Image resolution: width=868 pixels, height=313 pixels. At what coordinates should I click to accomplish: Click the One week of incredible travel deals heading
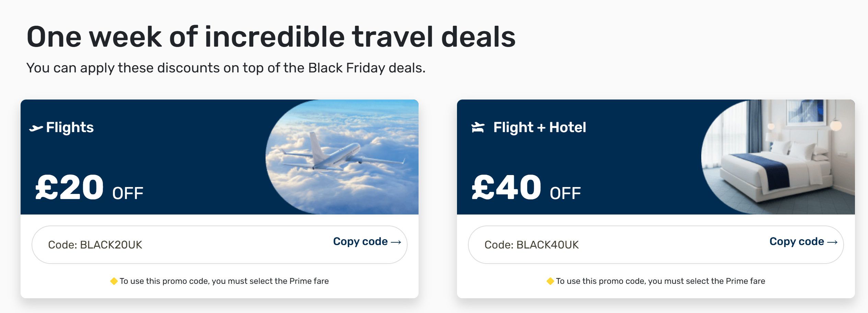pyautogui.click(x=271, y=37)
